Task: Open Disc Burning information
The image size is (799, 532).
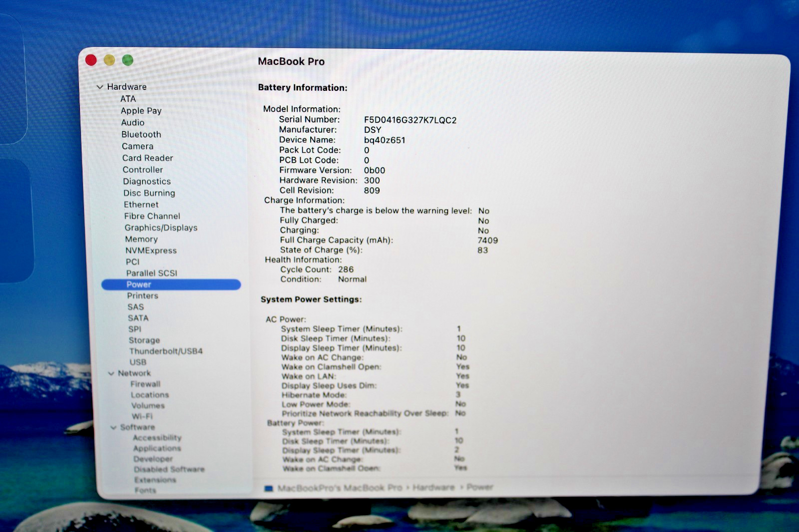Action: pos(149,193)
